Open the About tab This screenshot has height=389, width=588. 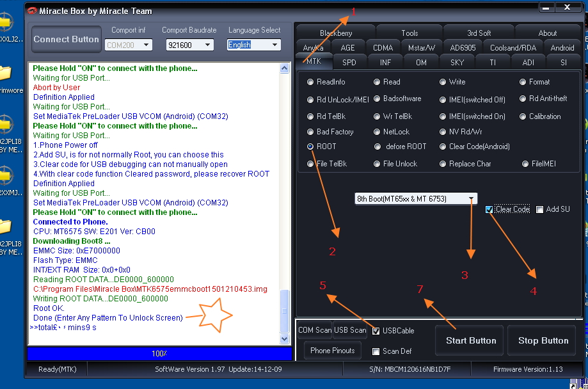548,33
